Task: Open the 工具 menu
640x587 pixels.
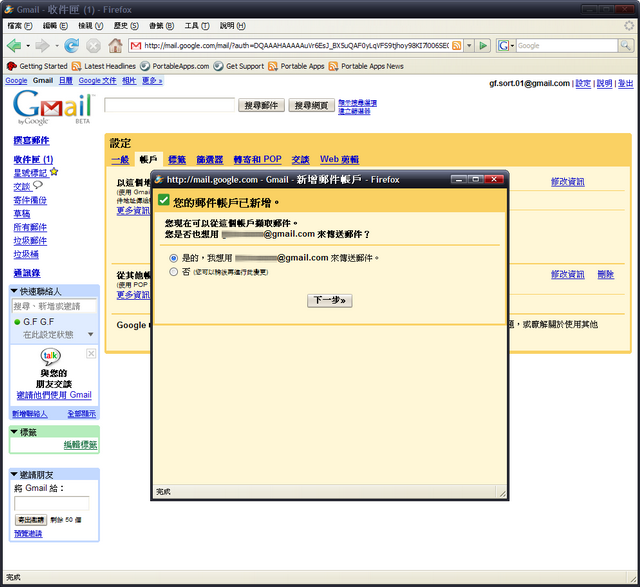Action: tap(197, 26)
